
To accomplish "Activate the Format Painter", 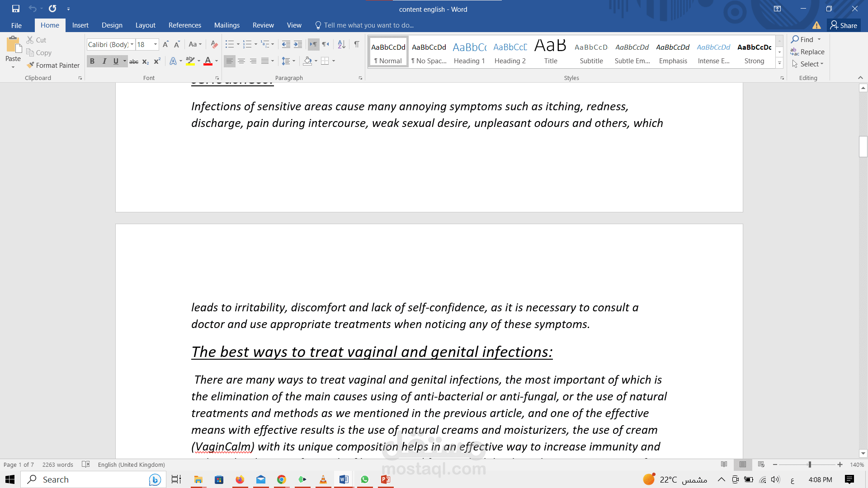I will [x=53, y=66].
